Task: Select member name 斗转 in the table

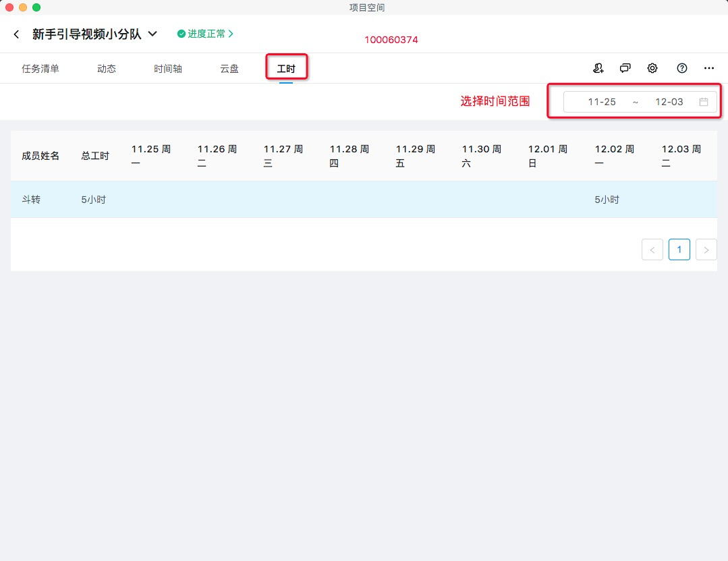Action: [31, 200]
